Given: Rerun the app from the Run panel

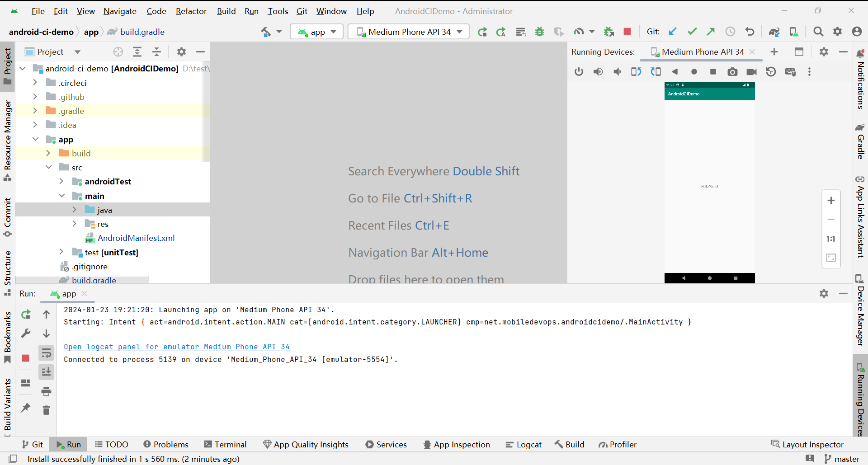Looking at the screenshot, I should pyautogui.click(x=26, y=315).
